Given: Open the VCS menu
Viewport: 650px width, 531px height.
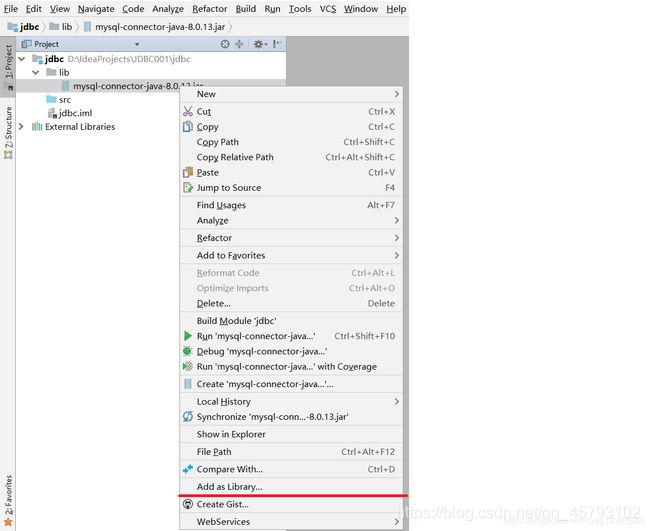Looking at the screenshot, I should 327,9.
